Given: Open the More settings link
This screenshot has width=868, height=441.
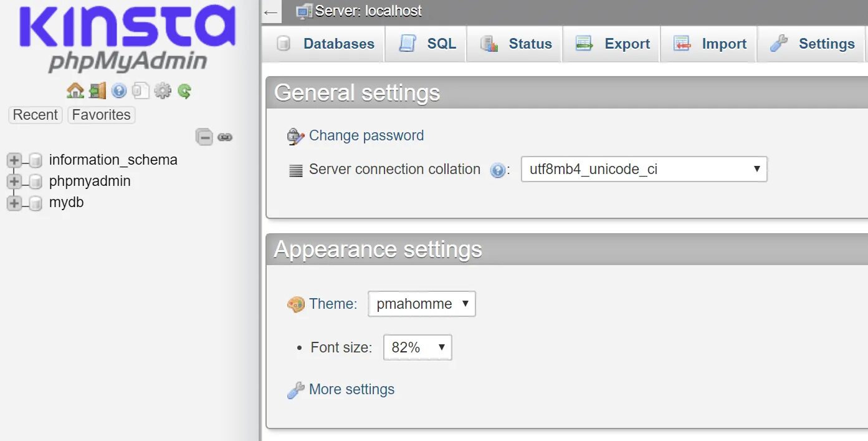Looking at the screenshot, I should [351, 389].
